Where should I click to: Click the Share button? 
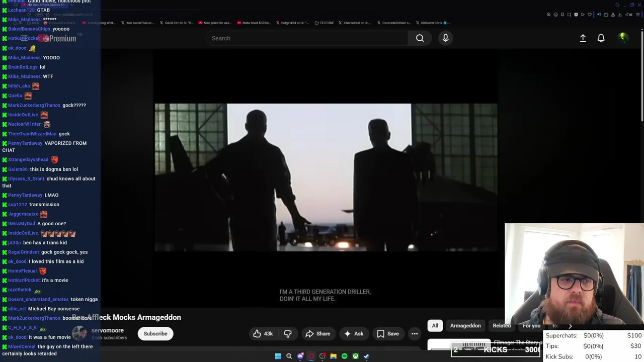(x=318, y=333)
